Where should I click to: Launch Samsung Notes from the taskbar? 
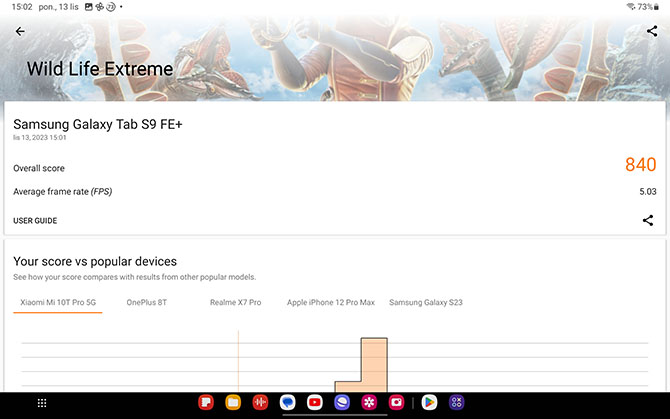coord(206,402)
